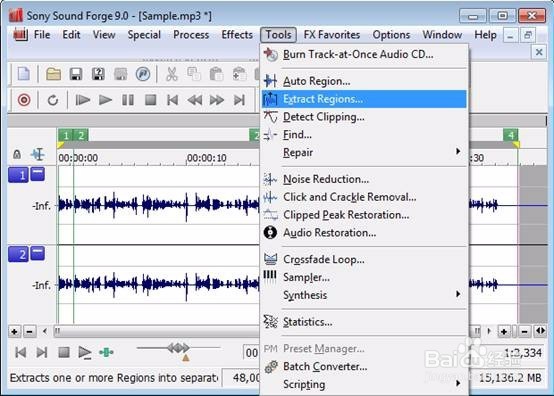
Task: Open the Help menu
Action: coord(485,35)
